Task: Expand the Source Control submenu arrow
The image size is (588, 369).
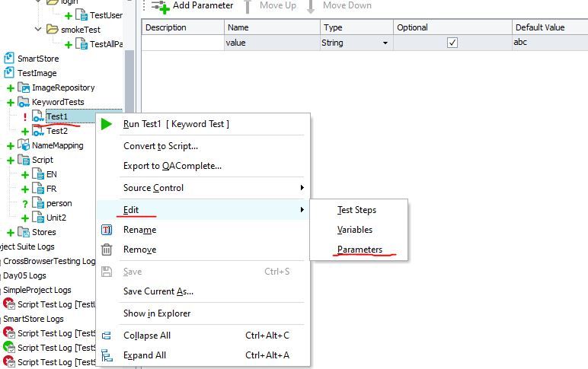Action: 302,188
